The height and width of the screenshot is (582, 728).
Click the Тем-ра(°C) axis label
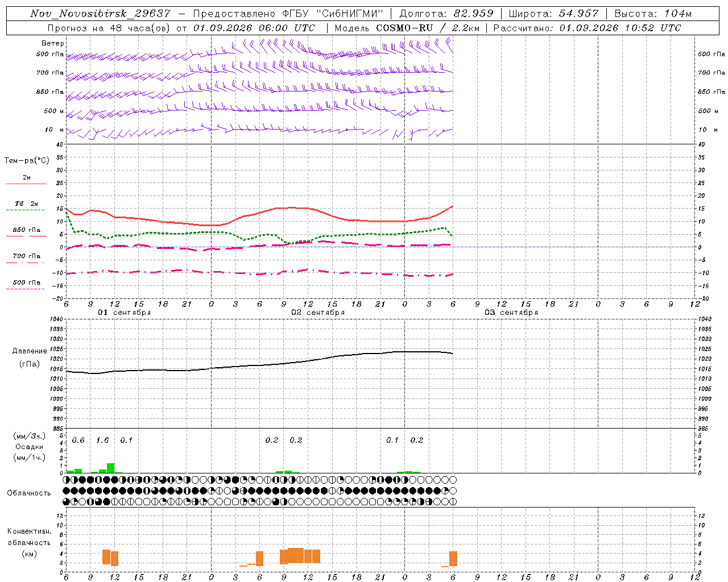click(x=27, y=161)
